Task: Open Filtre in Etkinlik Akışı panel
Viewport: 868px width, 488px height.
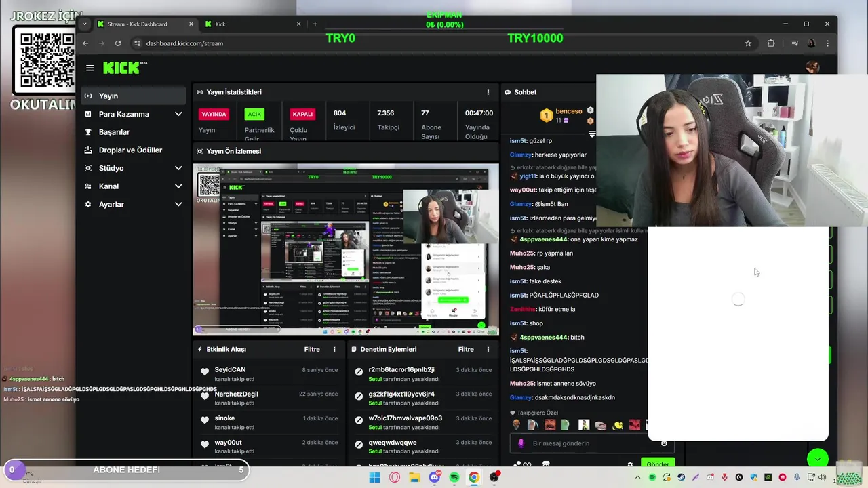Action: (x=312, y=350)
